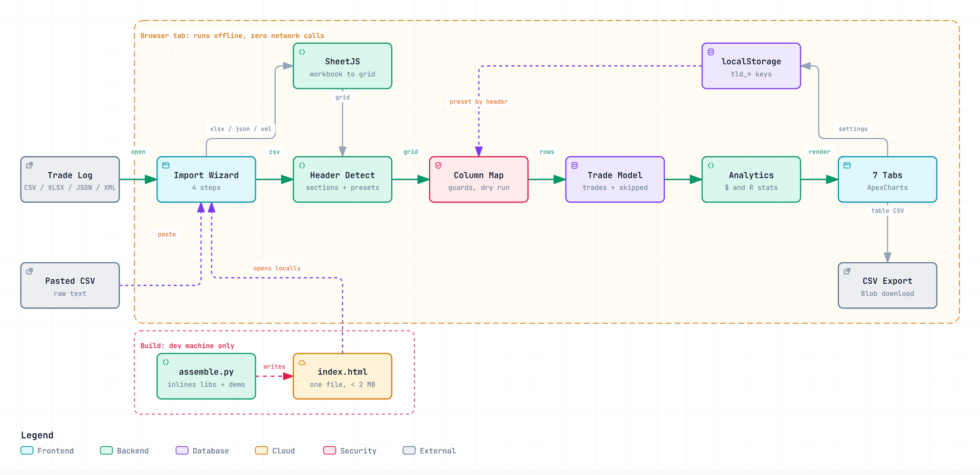980x475 pixels.
Task: Click the Legend heading
Action: (x=37, y=435)
